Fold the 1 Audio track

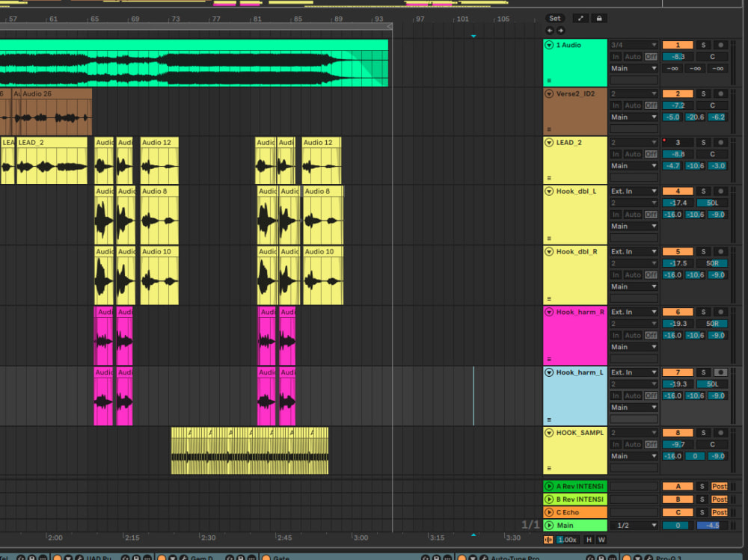click(x=549, y=45)
